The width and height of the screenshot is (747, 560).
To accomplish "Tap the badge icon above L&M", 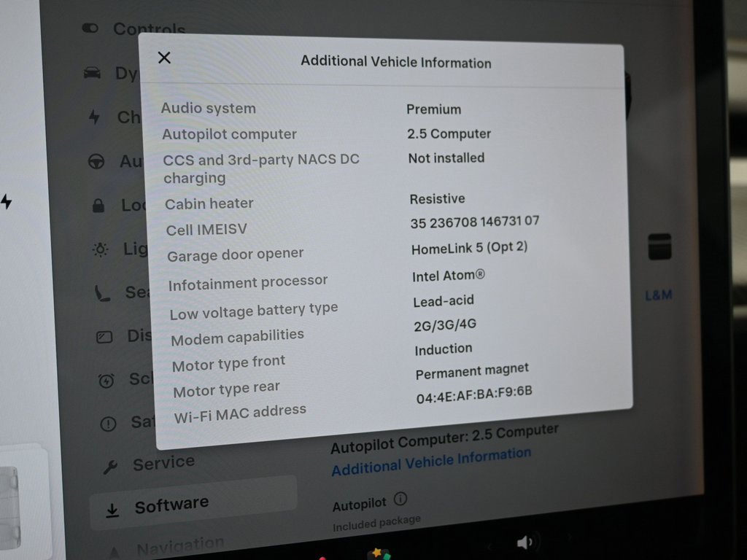I will pyautogui.click(x=659, y=248).
